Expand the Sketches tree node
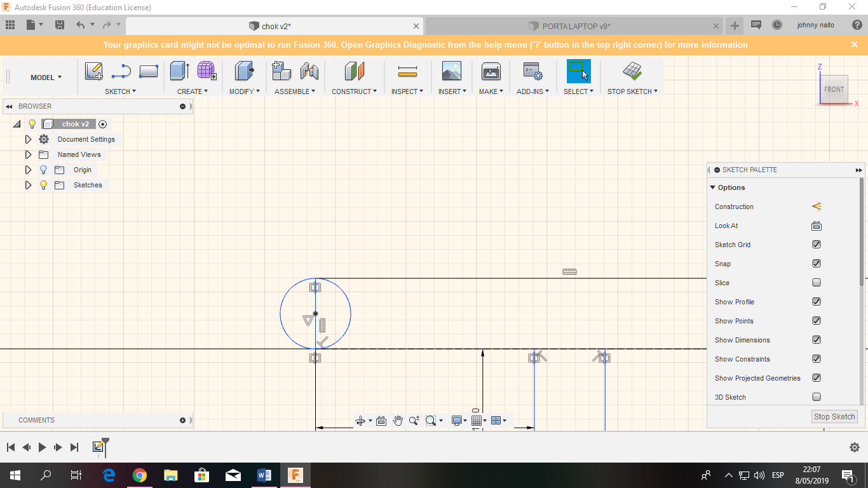The width and height of the screenshot is (868, 488). pyautogui.click(x=28, y=185)
